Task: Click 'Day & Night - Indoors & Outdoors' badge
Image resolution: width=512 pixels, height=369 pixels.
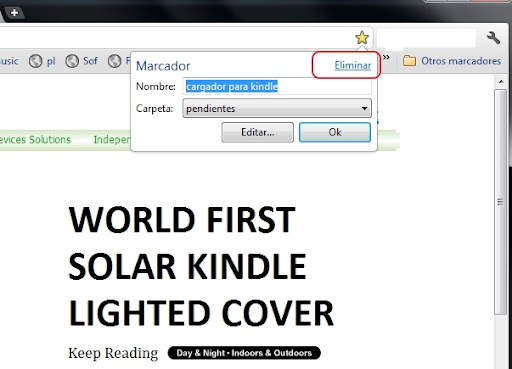Action: [x=244, y=353]
